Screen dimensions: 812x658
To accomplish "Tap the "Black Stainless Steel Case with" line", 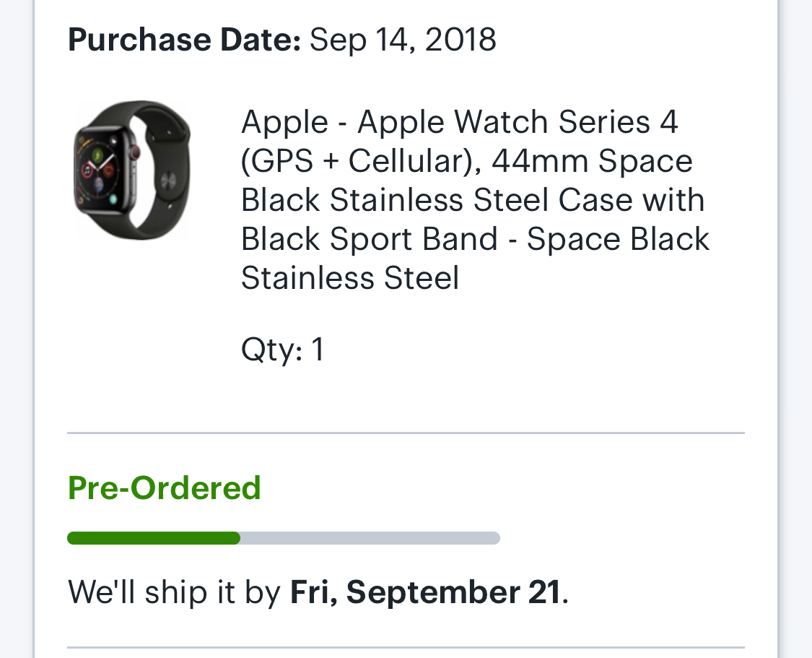I will 472,200.
